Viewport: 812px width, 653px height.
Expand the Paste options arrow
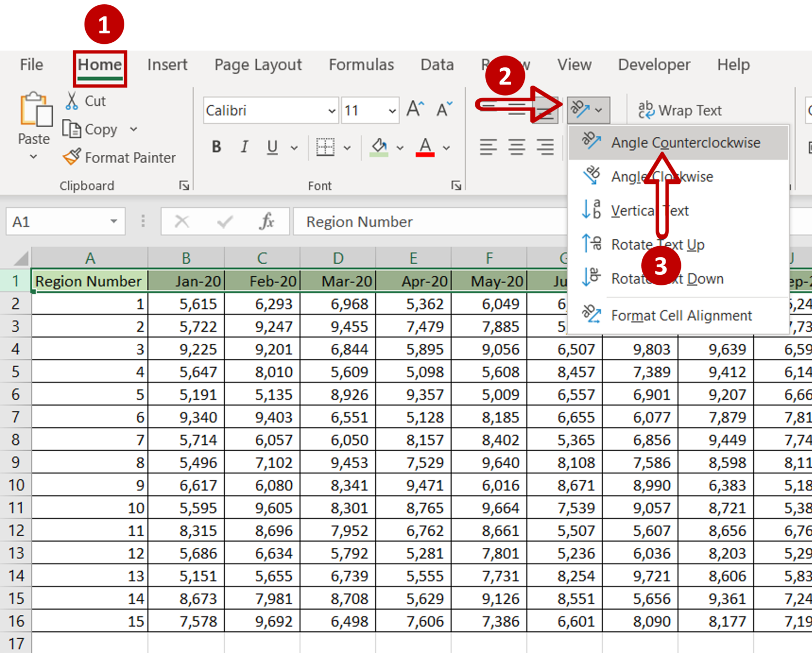(x=33, y=156)
